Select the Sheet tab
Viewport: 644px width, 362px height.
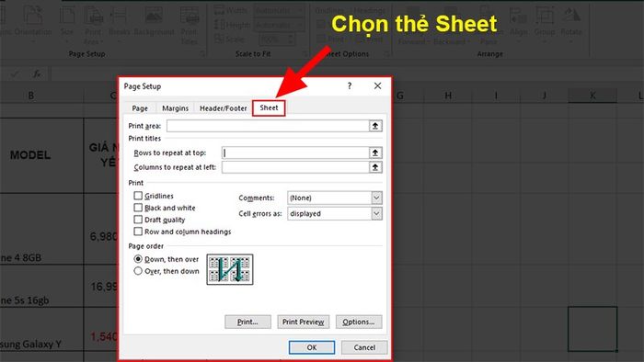(269, 107)
